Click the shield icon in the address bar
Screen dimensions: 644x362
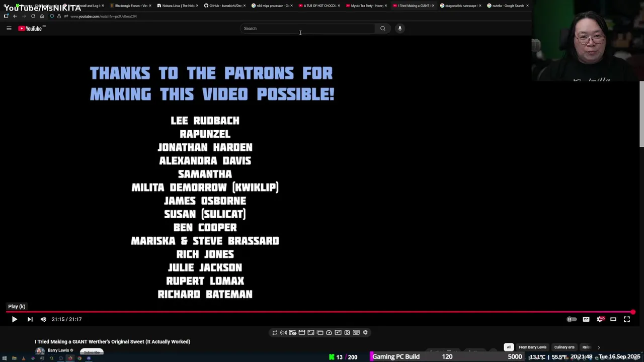[52, 16]
